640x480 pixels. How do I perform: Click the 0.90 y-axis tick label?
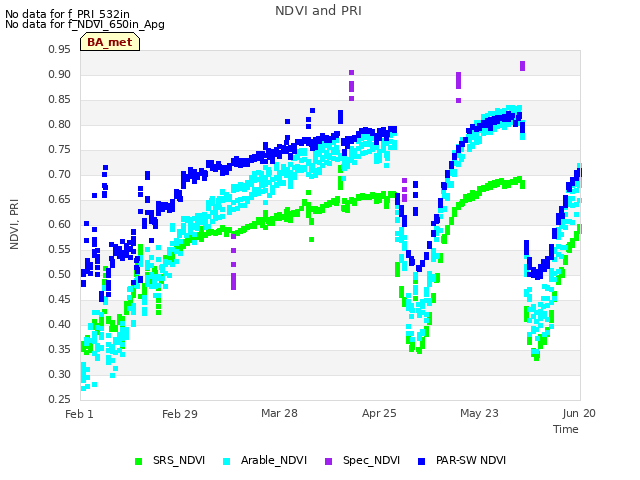pos(60,74)
